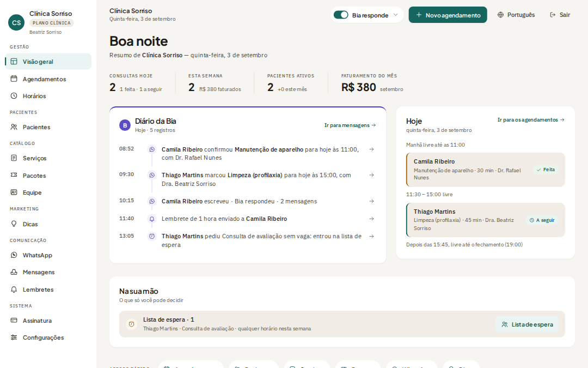This screenshot has width=588, height=368.
Task: Click the CS clinic avatar
Action: click(16, 22)
